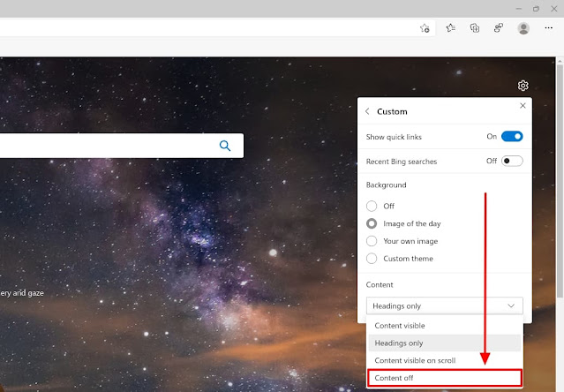Click the Custom panel title text

coord(392,111)
